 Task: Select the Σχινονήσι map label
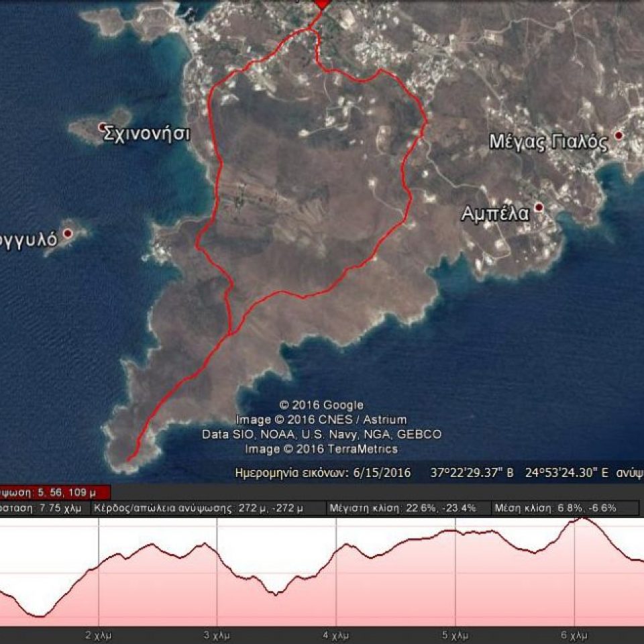[147, 133]
